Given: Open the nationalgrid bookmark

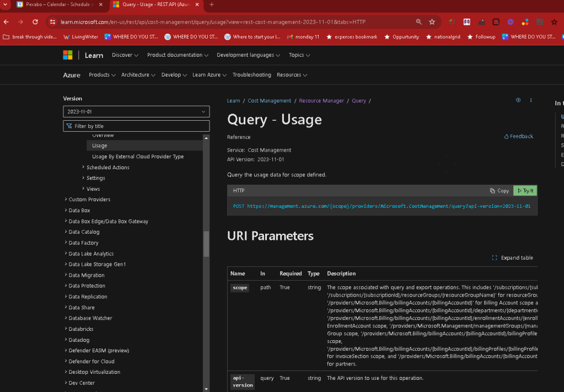Looking at the screenshot, I should pyautogui.click(x=443, y=37).
